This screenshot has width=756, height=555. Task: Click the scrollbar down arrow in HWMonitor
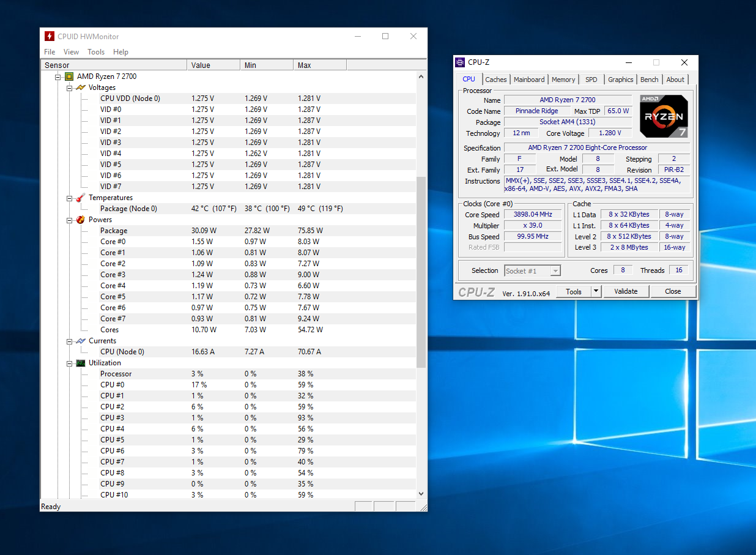pos(421,494)
